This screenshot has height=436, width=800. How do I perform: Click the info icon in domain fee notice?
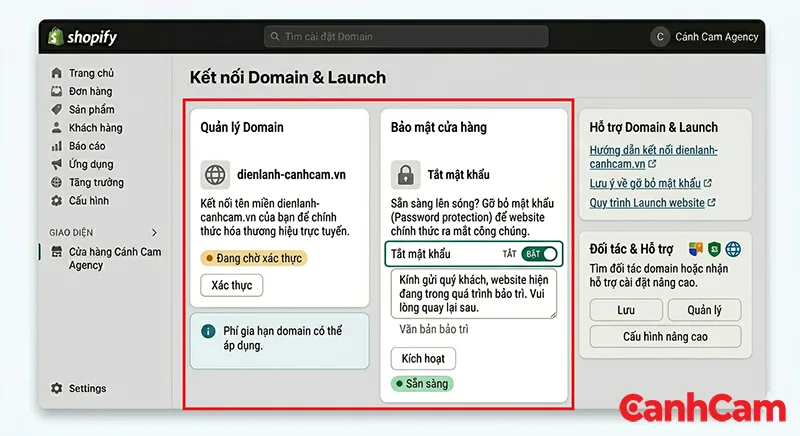point(208,331)
